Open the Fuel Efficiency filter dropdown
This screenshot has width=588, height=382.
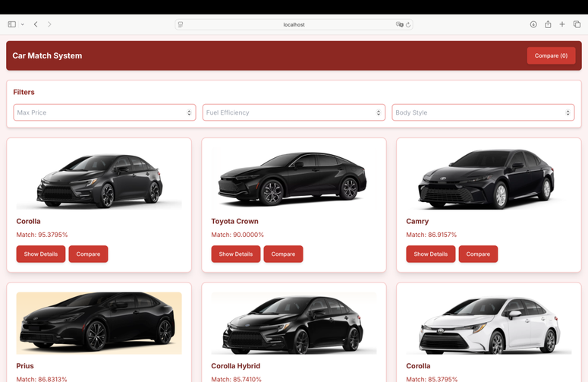pos(294,112)
